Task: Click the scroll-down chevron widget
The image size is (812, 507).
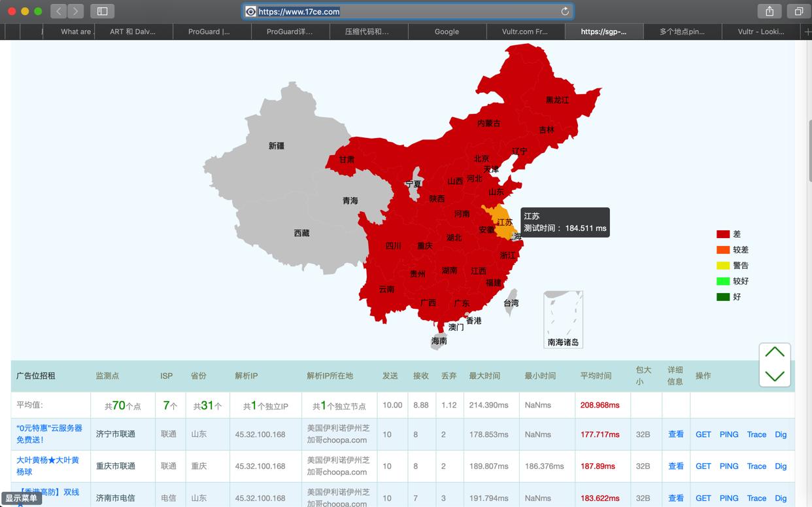Action: point(775,376)
